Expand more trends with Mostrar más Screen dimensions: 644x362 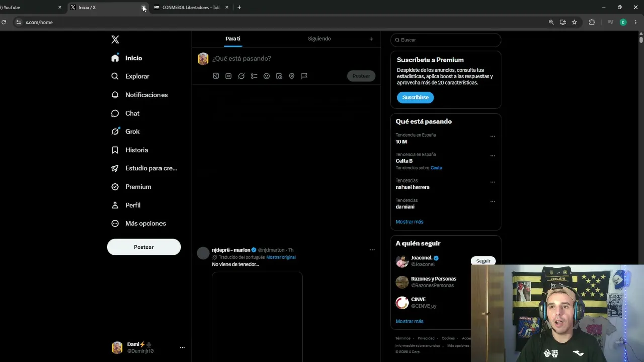(x=410, y=222)
